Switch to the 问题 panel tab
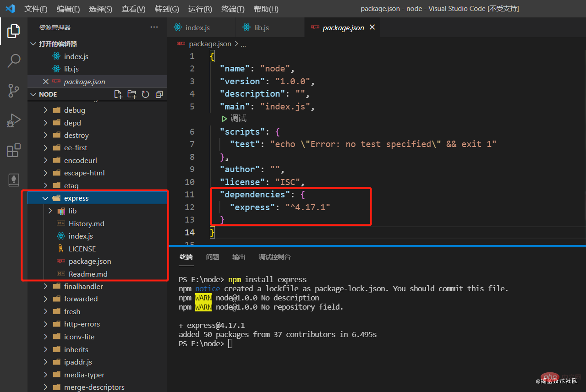The image size is (586, 392). 213,257
